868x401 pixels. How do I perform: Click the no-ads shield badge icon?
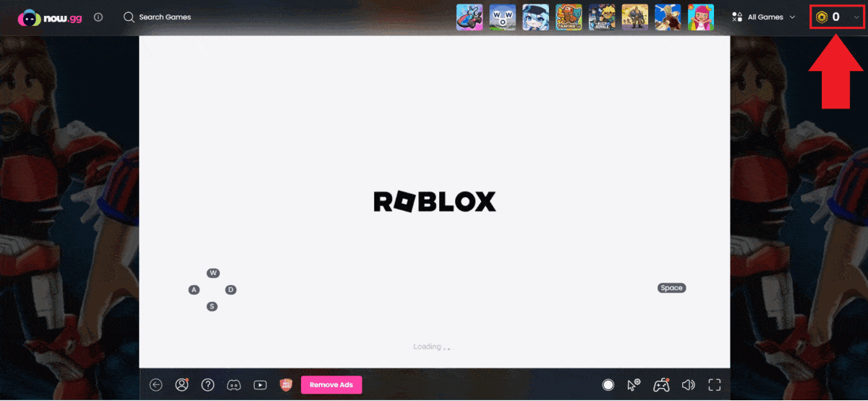click(x=286, y=385)
